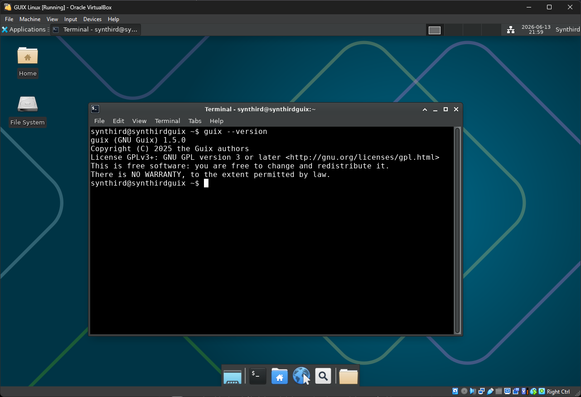Open the terminal Tabs menu
Image resolution: width=581 pixels, height=397 pixels.
point(195,121)
